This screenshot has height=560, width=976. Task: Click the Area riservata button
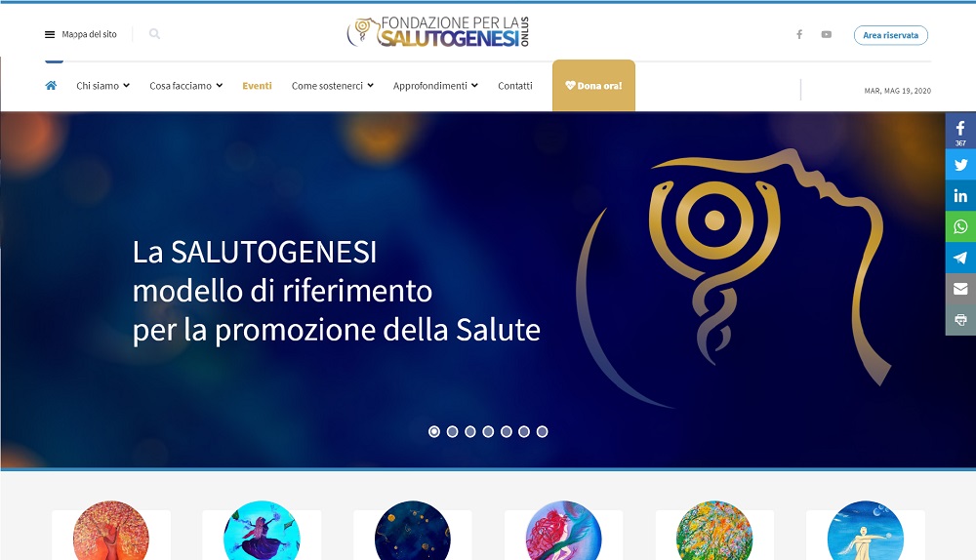[891, 35]
